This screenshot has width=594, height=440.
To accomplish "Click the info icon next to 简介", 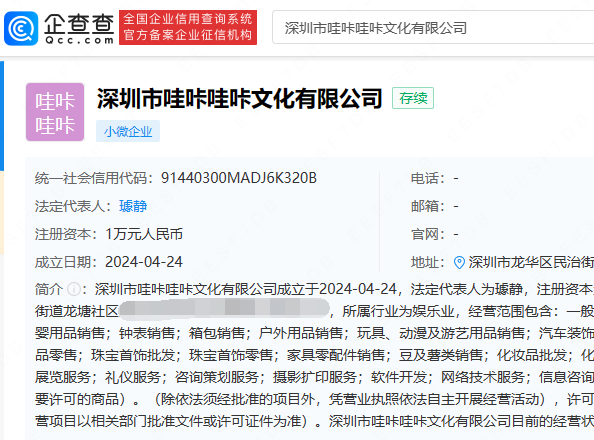I will [x=73, y=290].
